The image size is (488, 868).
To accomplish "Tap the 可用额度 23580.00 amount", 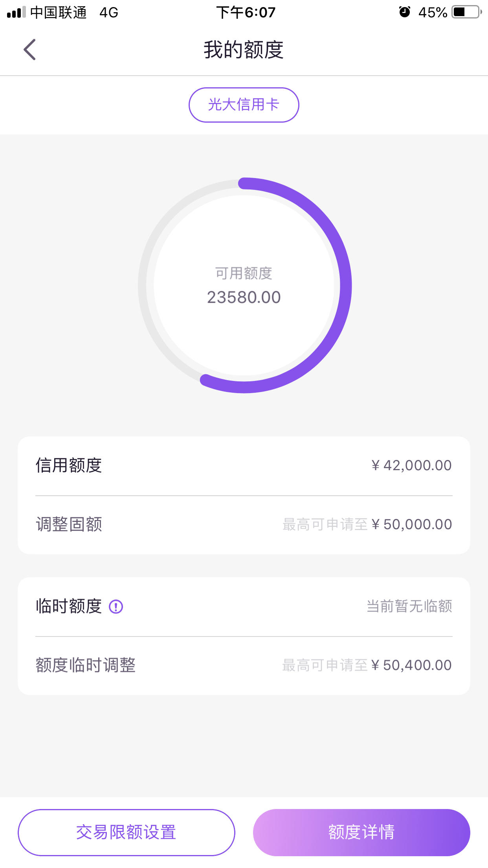I will (244, 297).
